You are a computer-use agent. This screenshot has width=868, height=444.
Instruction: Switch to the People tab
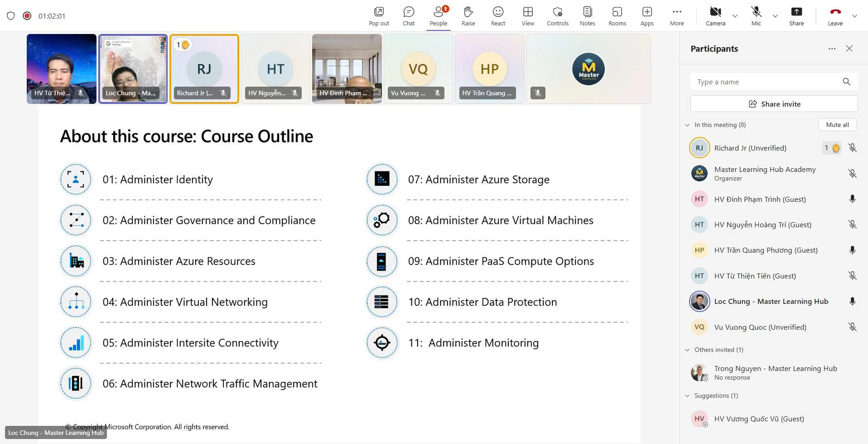pos(438,16)
